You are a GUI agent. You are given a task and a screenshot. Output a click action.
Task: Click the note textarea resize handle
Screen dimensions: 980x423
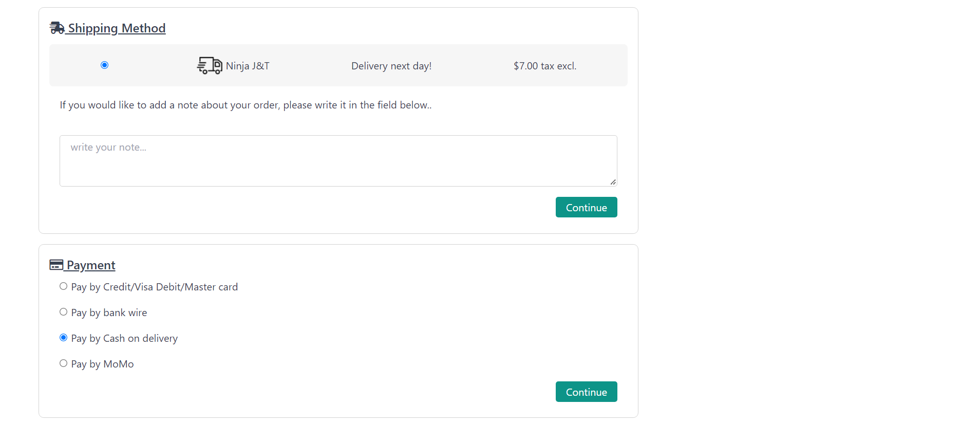point(613,182)
